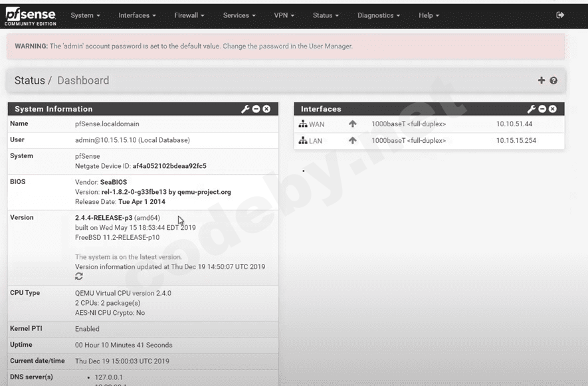This screenshot has height=386, width=588.
Task: Configure Interfaces widget via wrench icon
Action: click(532, 109)
